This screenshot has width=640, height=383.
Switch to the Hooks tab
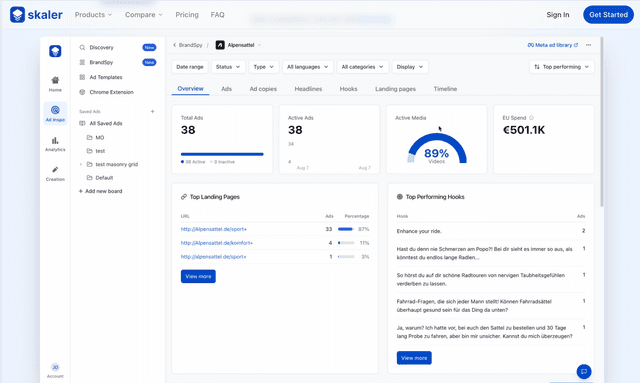click(x=349, y=89)
